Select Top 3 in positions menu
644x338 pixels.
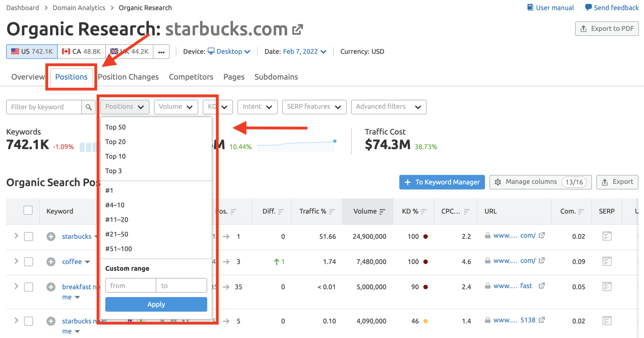coord(156,171)
